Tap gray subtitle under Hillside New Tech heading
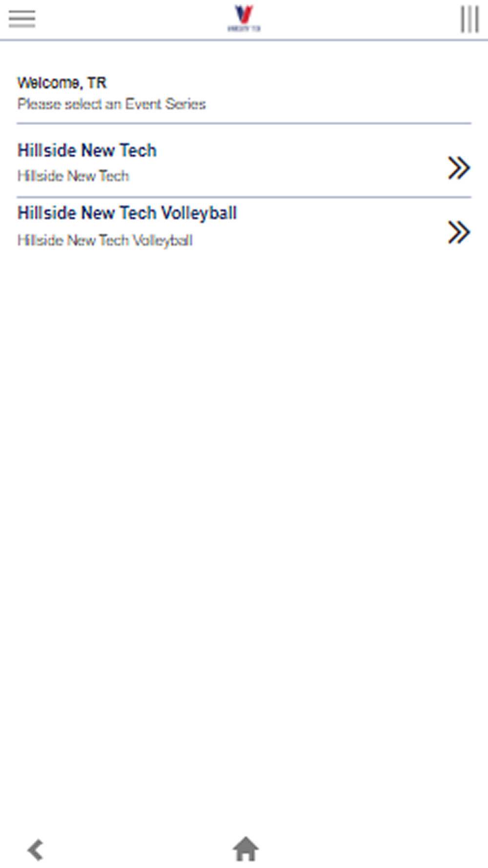The width and height of the screenshot is (488, 868). pos(73,176)
